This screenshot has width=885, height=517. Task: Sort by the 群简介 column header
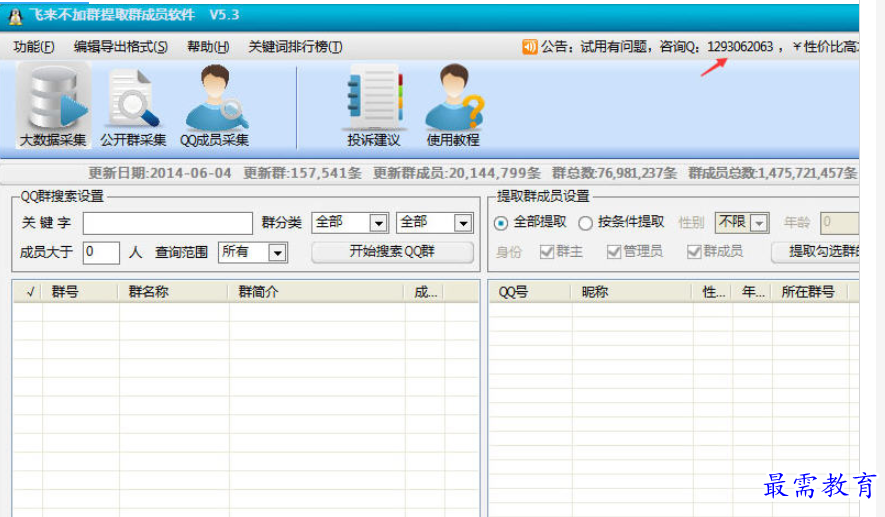pos(317,292)
